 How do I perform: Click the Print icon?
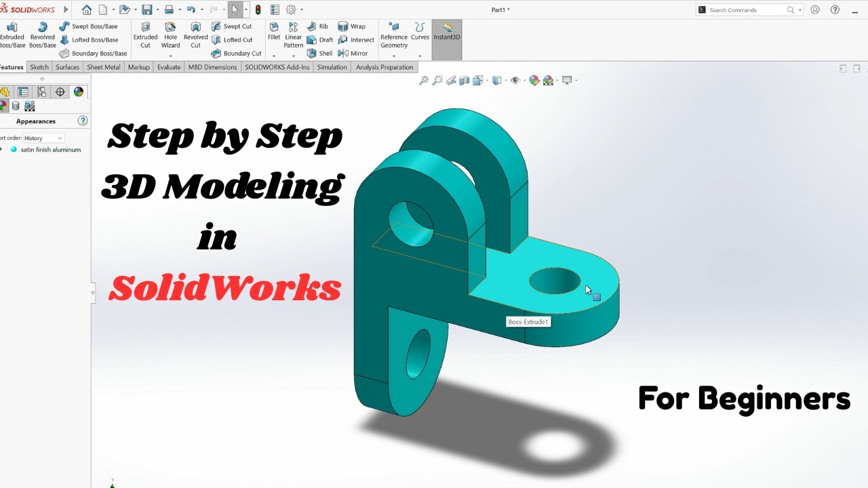click(x=169, y=9)
